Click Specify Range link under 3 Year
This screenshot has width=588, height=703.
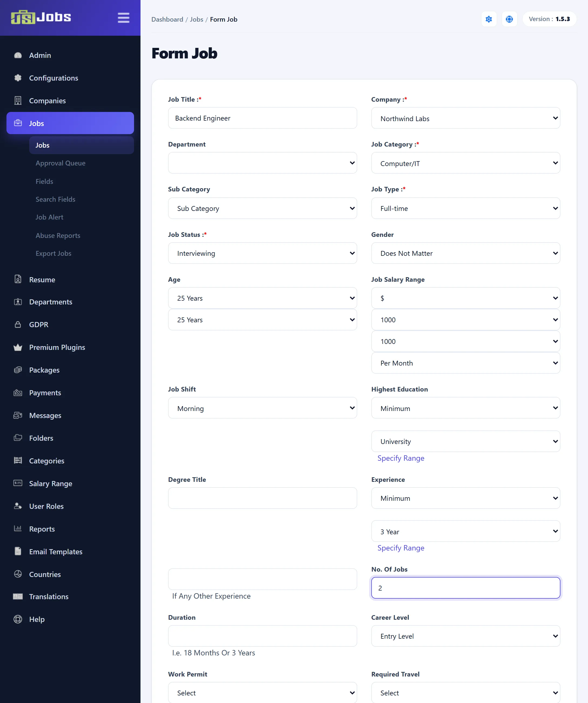click(x=401, y=548)
